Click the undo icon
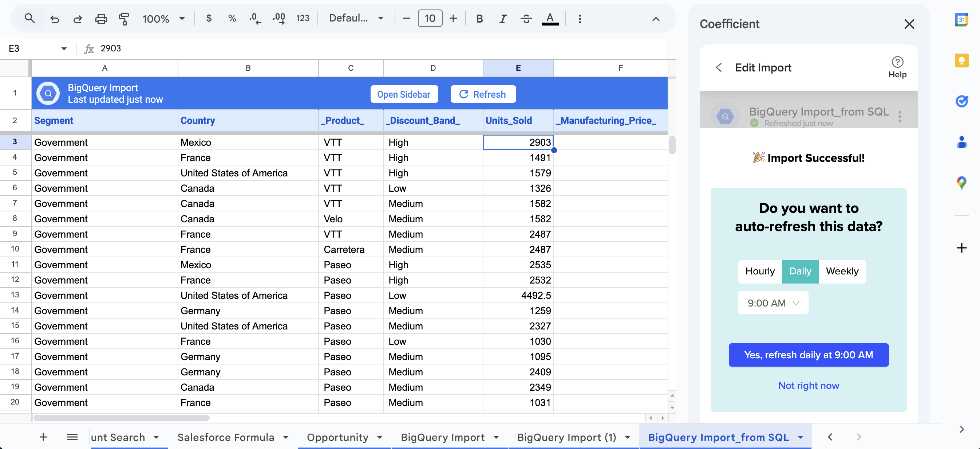The width and height of the screenshot is (980, 449). (54, 19)
